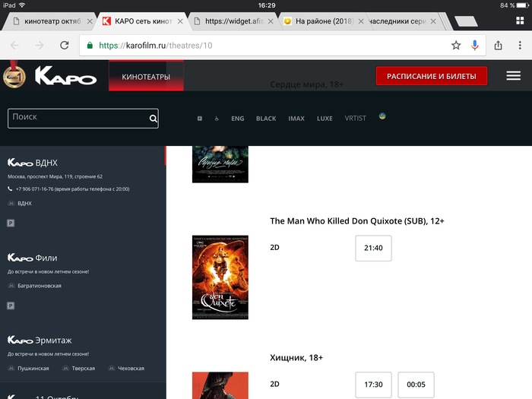Toggle the BLACK hall filter

pyautogui.click(x=266, y=119)
